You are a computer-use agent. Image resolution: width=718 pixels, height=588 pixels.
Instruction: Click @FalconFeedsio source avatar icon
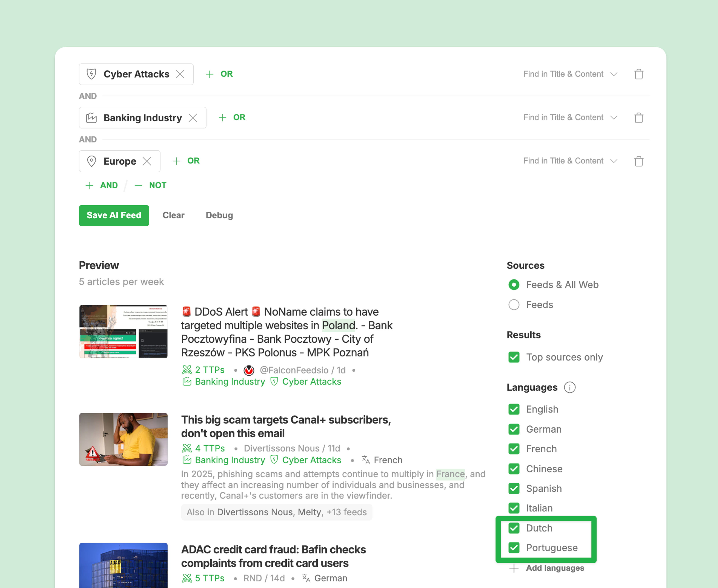[x=249, y=370]
